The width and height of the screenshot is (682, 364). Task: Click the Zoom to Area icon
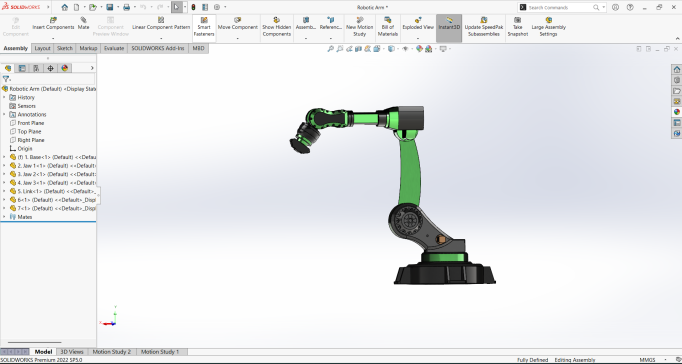point(340,49)
